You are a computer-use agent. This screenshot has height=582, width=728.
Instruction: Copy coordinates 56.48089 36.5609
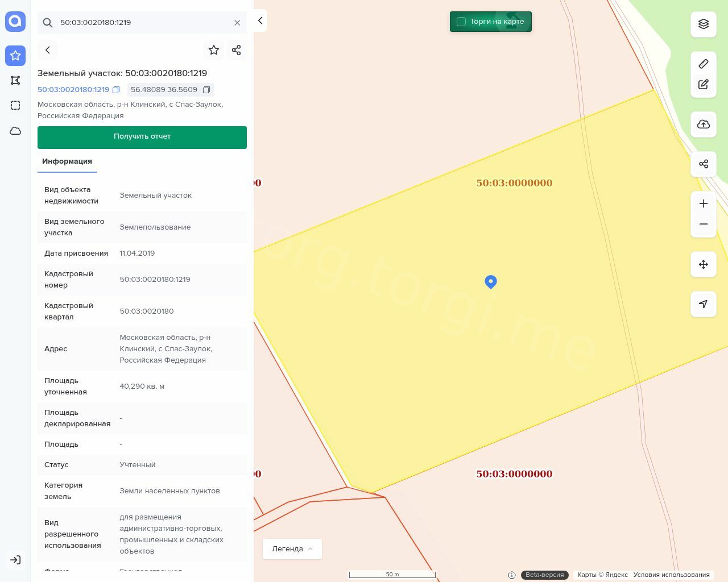point(206,90)
